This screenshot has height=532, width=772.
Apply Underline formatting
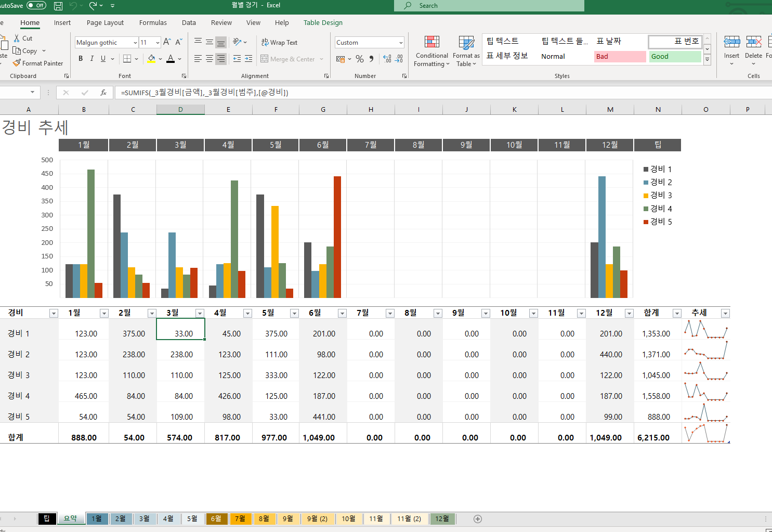[x=103, y=59]
